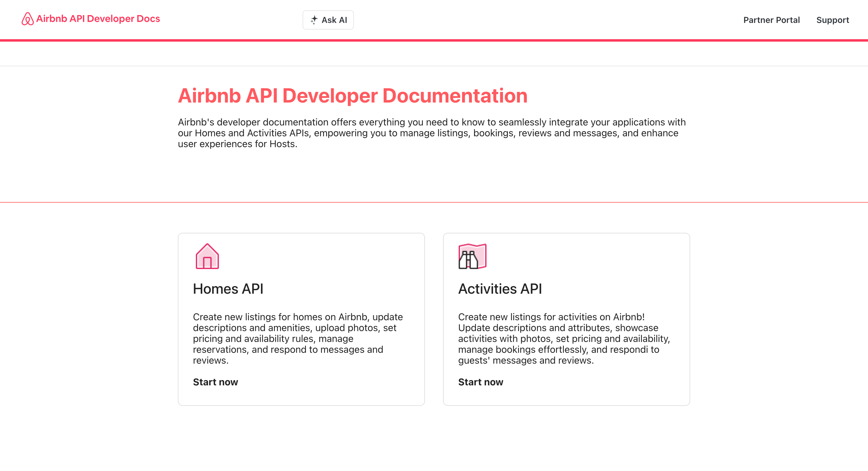Click the Airbnb logo icon in the header
Screen dimensions: 868x471
point(28,19)
